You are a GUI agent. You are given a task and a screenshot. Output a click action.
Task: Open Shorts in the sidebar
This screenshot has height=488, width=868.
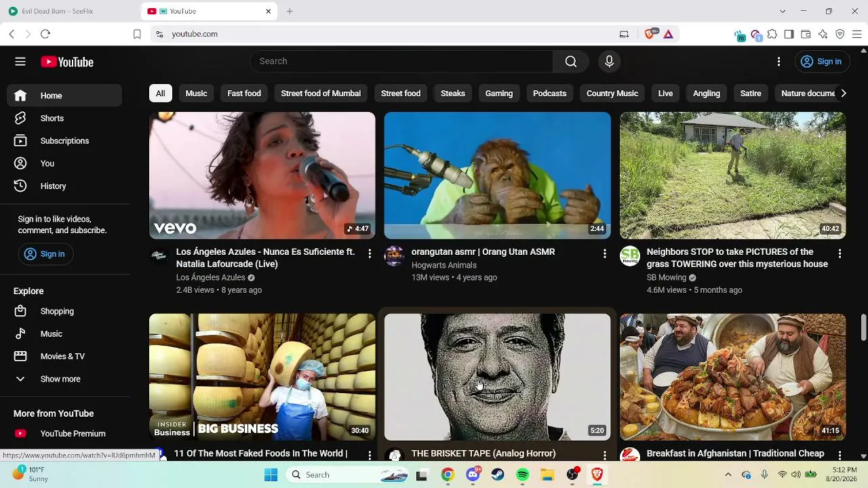[x=64, y=119]
